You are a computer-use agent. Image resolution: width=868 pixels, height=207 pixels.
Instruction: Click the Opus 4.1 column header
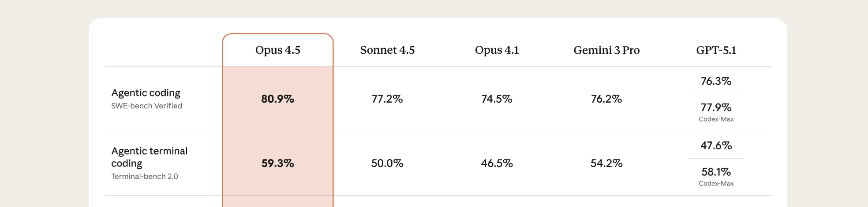coord(497,50)
